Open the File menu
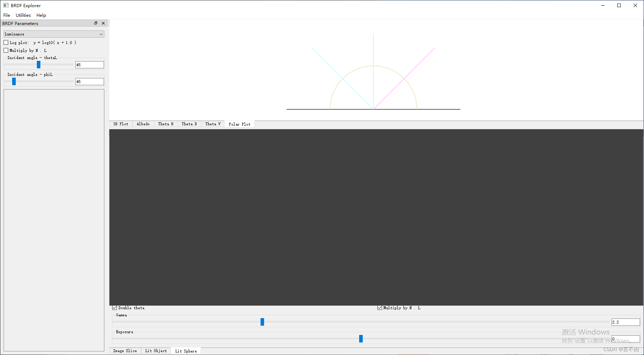 pyautogui.click(x=6, y=15)
